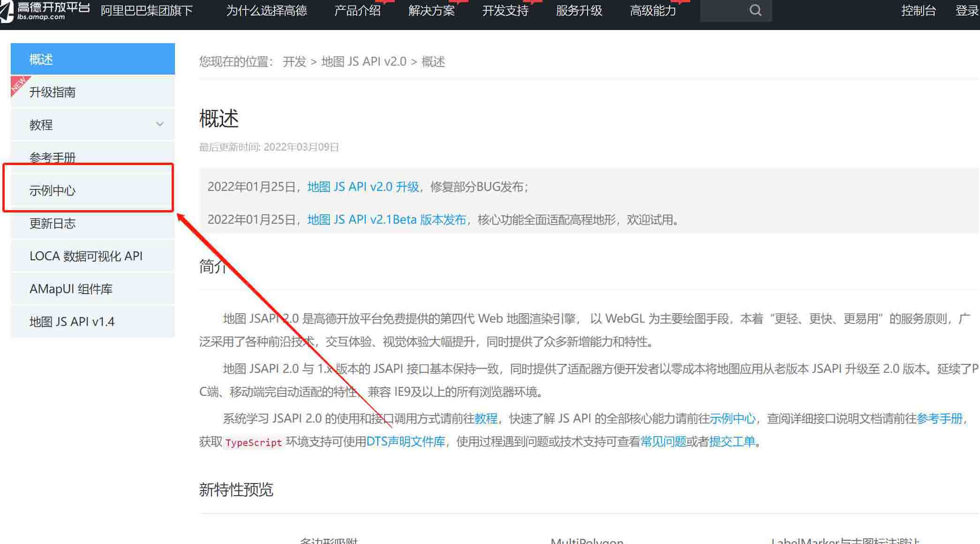Open 升级指南 in the sidebar
The width and height of the screenshot is (980, 544).
tap(93, 92)
